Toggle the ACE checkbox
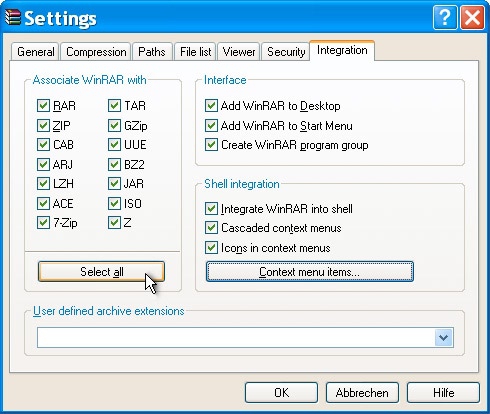Image resolution: width=490 pixels, height=414 pixels. click(x=43, y=203)
